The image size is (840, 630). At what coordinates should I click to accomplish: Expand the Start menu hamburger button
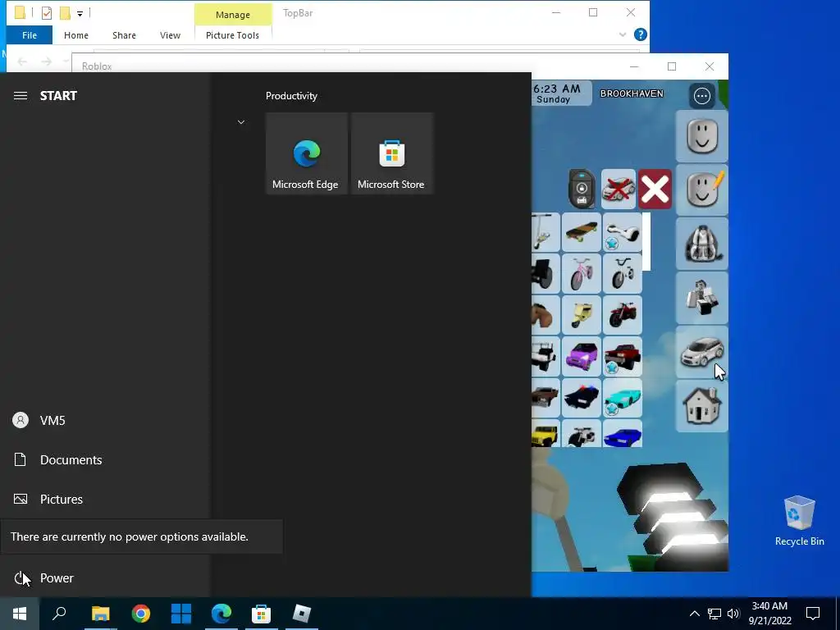[x=21, y=95]
